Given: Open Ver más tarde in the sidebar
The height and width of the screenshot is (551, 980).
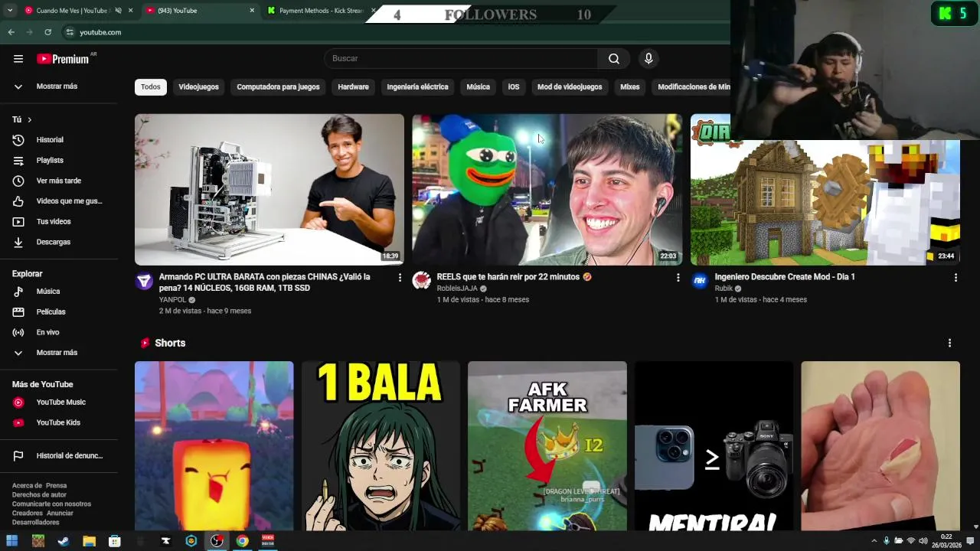Looking at the screenshot, I should 59,181.
